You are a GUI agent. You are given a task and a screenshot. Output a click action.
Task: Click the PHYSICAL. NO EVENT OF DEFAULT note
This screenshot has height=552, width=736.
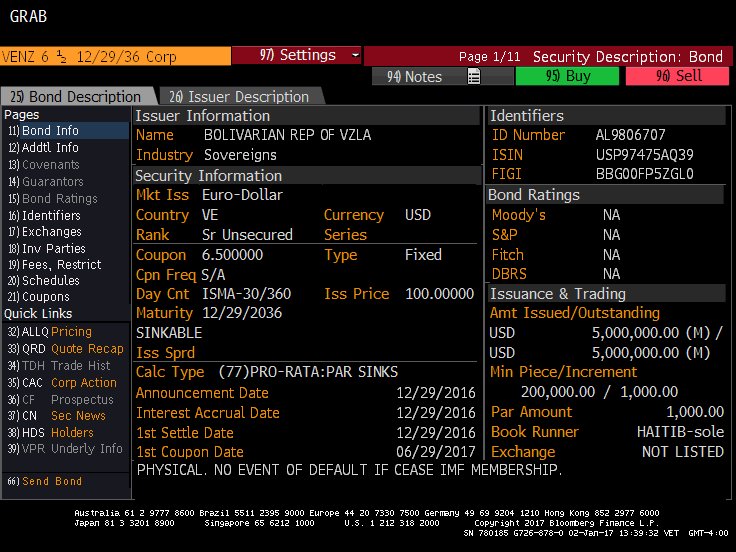click(x=349, y=470)
